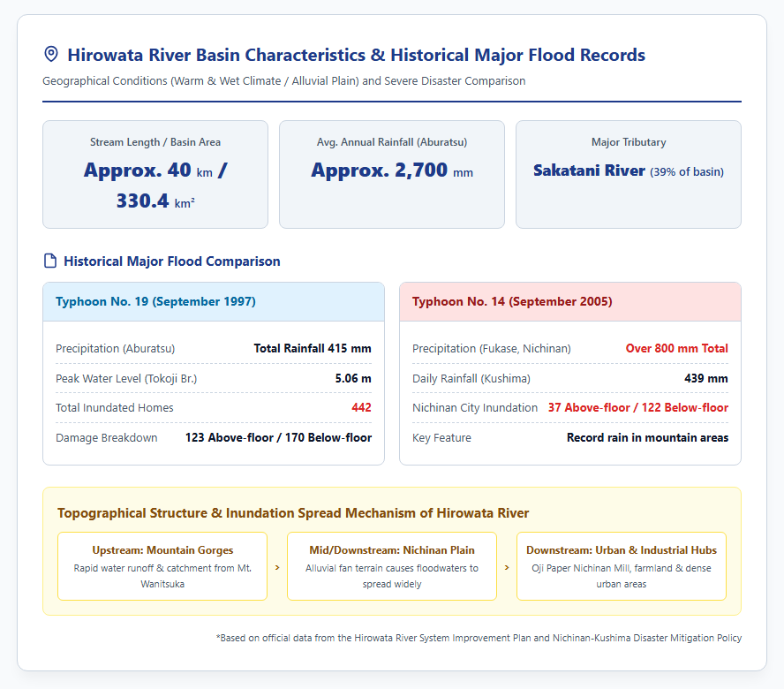Click the Precipitation (Fukase, Nichinan) label
This screenshot has width=784, height=689.
[x=492, y=348]
